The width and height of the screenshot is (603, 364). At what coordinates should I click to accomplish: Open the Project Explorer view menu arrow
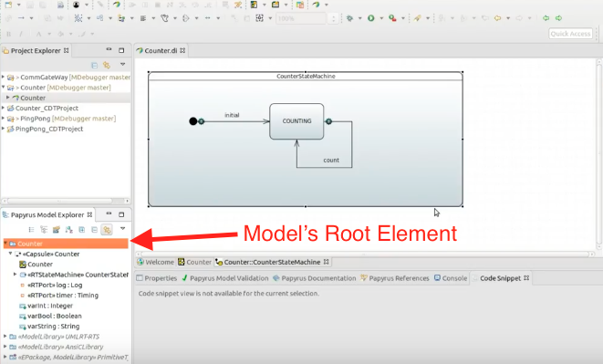click(122, 64)
